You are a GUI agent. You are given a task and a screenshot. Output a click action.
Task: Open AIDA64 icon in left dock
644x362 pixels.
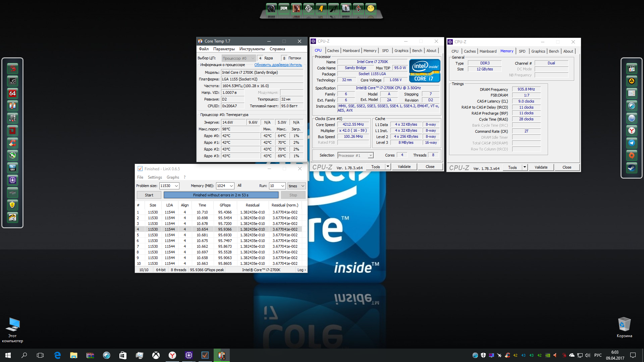point(12,94)
